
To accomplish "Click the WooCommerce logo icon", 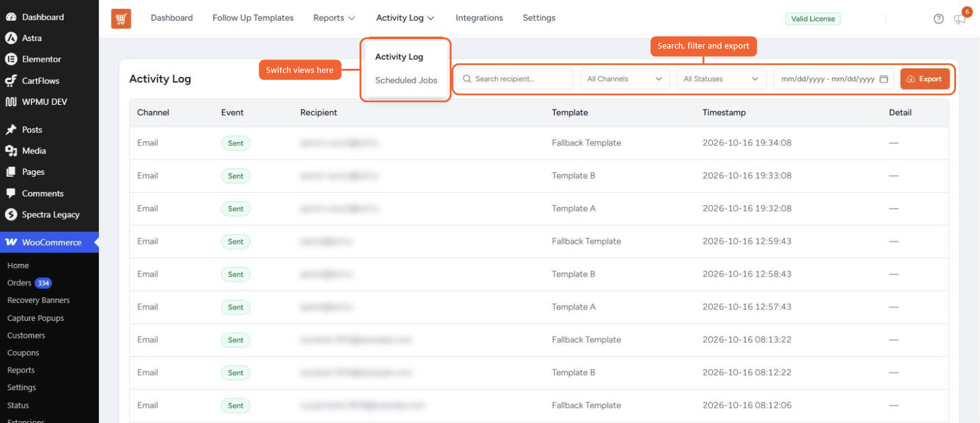I will pos(11,242).
